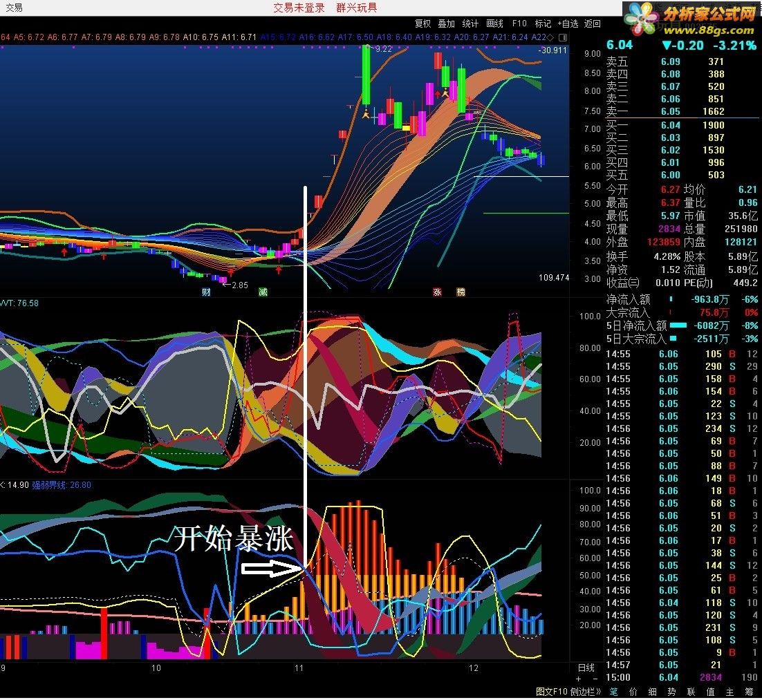762x700 pixels.
Task: Click the -30.911 value label top right of chart
Action: (x=552, y=50)
